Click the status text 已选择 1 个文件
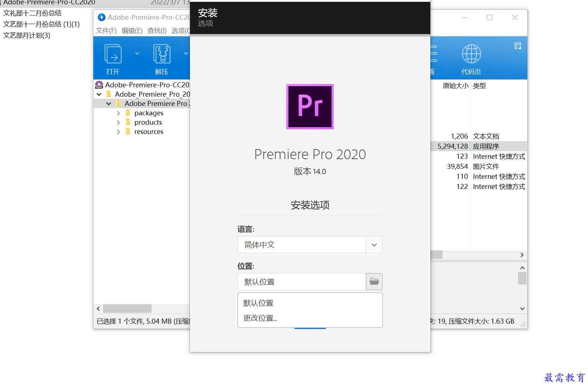 [x=120, y=321]
